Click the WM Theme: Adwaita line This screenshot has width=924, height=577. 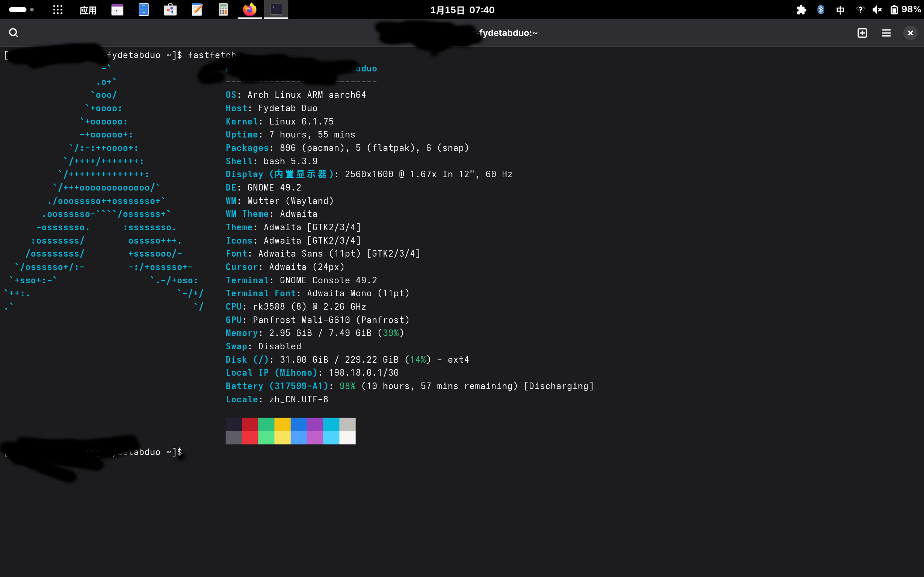pos(272,214)
